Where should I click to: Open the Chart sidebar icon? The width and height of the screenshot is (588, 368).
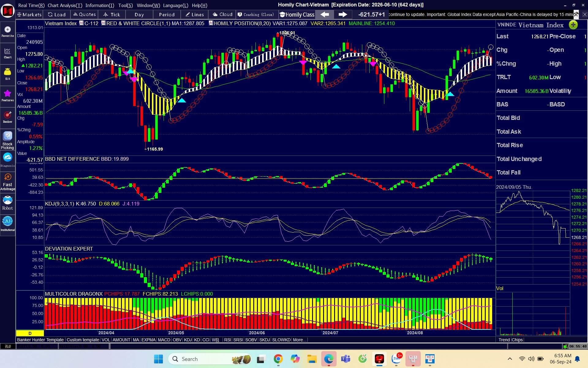pyautogui.click(x=8, y=53)
